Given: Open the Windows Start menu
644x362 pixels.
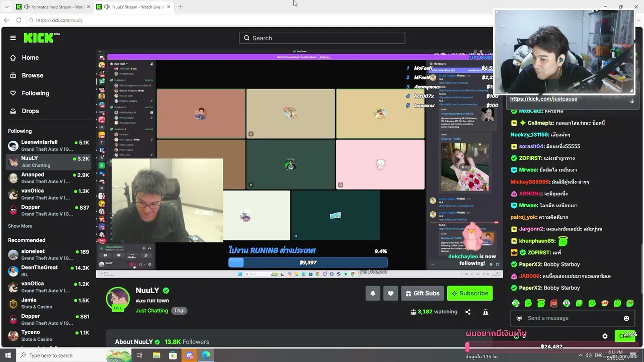Looking at the screenshot, I should tap(8, 355).
